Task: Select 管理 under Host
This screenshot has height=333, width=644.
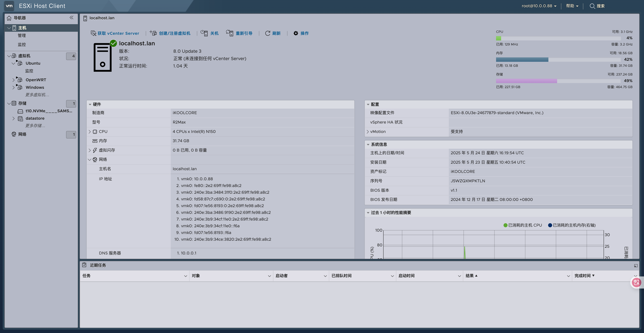Action: tap(22, 36)
